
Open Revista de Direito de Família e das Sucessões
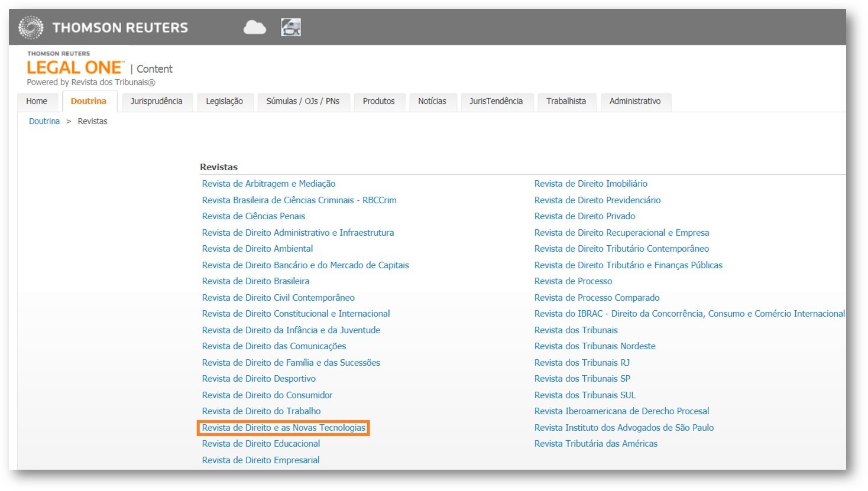coord(291,363)
